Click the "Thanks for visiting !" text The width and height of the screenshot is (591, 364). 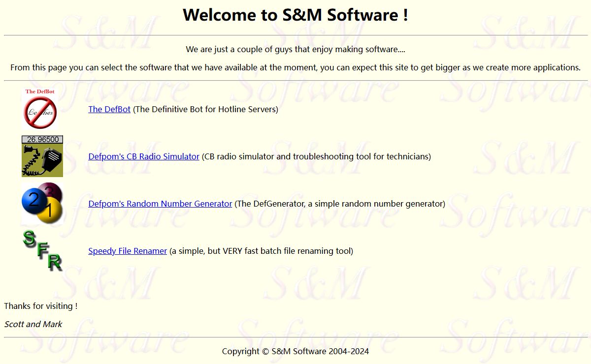pyautogui.click(x=41, y=306)
